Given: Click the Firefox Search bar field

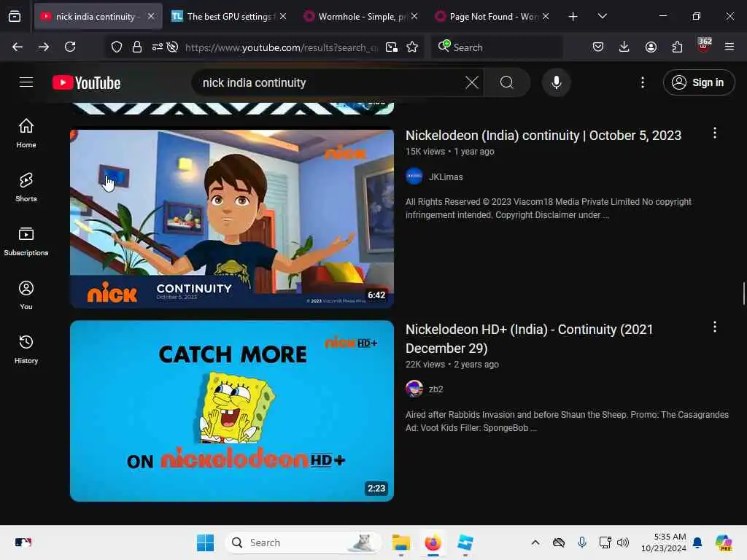Looking at the screenshot, I should coord(497,47).
